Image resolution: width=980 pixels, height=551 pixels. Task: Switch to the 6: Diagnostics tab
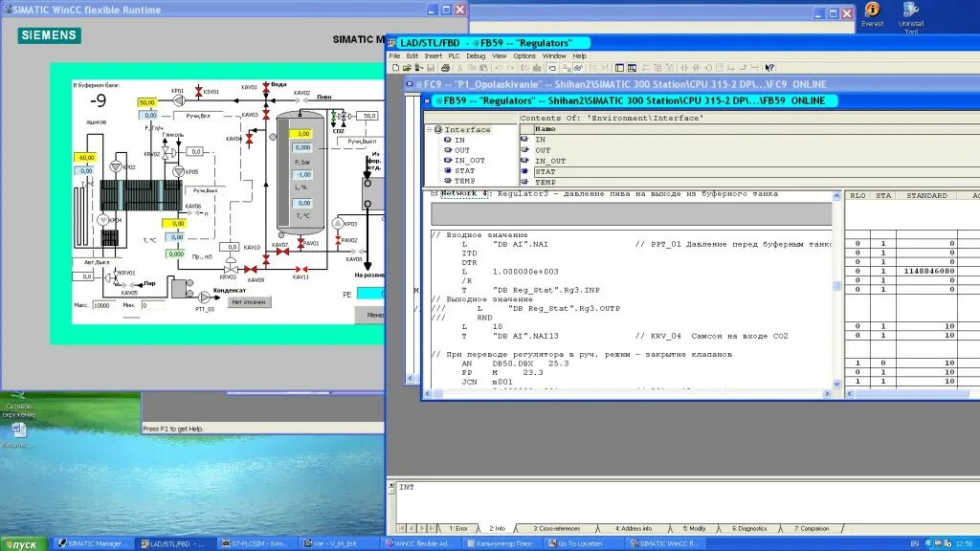pyautogui.click(x=749, y=528)
